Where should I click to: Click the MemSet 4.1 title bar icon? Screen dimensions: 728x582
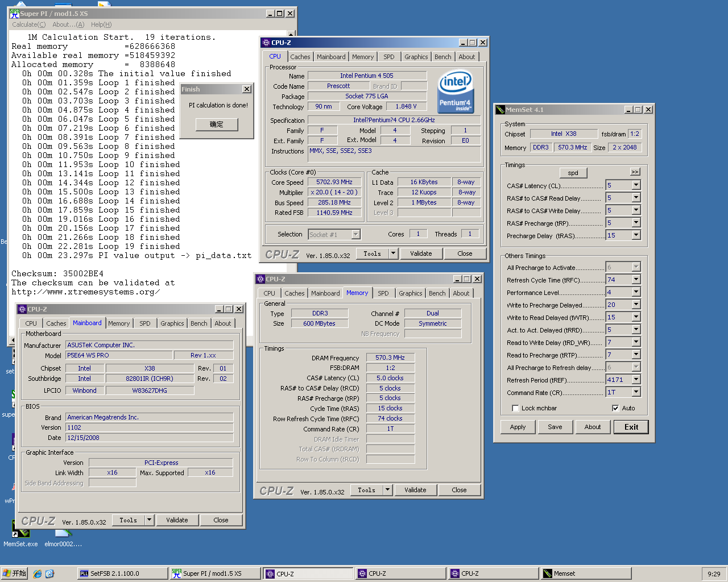coord(500,110)
